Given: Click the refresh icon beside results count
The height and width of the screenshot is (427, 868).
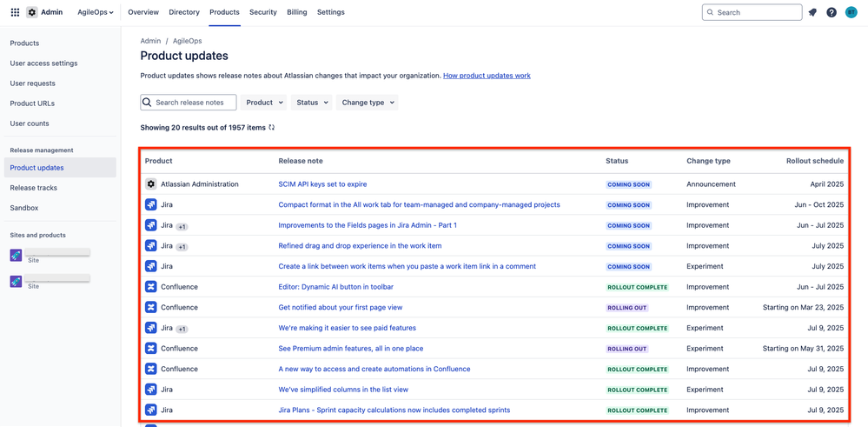Looking at the screenshot, I should point(272,127).
